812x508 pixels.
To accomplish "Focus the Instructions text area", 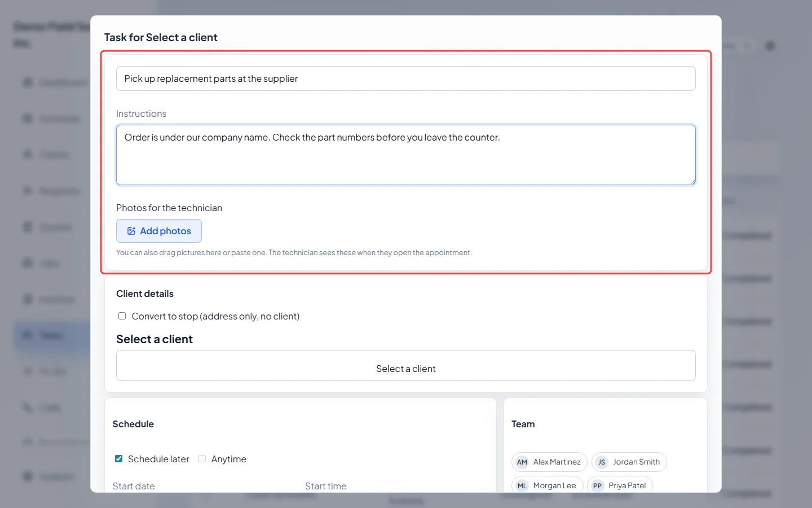I will click(x=405, y=155).
